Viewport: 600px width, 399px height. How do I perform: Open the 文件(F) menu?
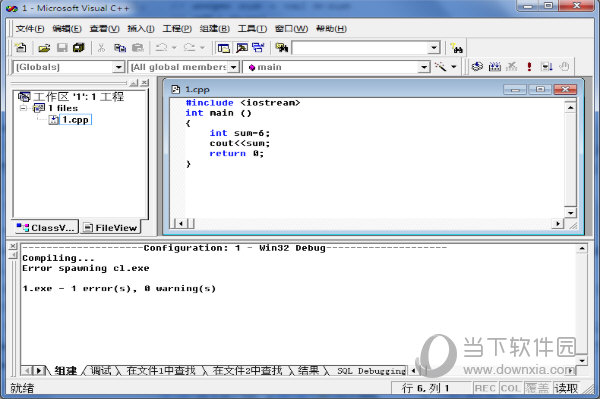tap(30, 29)
